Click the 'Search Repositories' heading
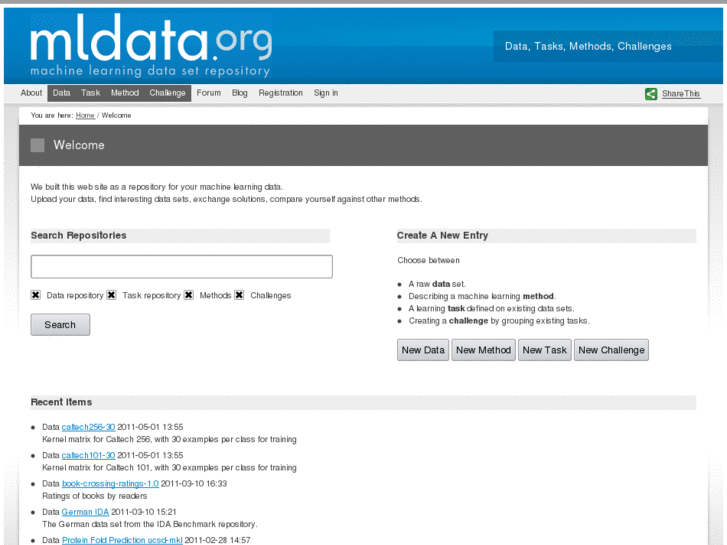727x545 pixels. (78, 235)
